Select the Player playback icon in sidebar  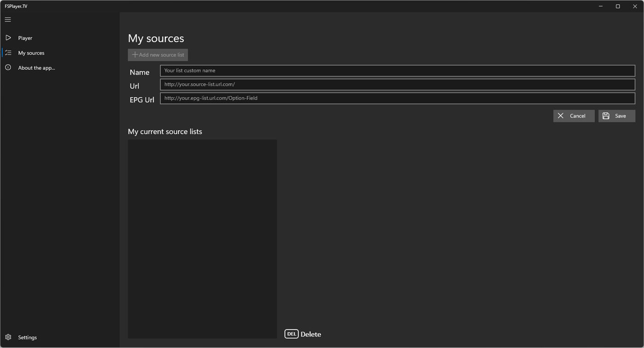coord(8,37)
